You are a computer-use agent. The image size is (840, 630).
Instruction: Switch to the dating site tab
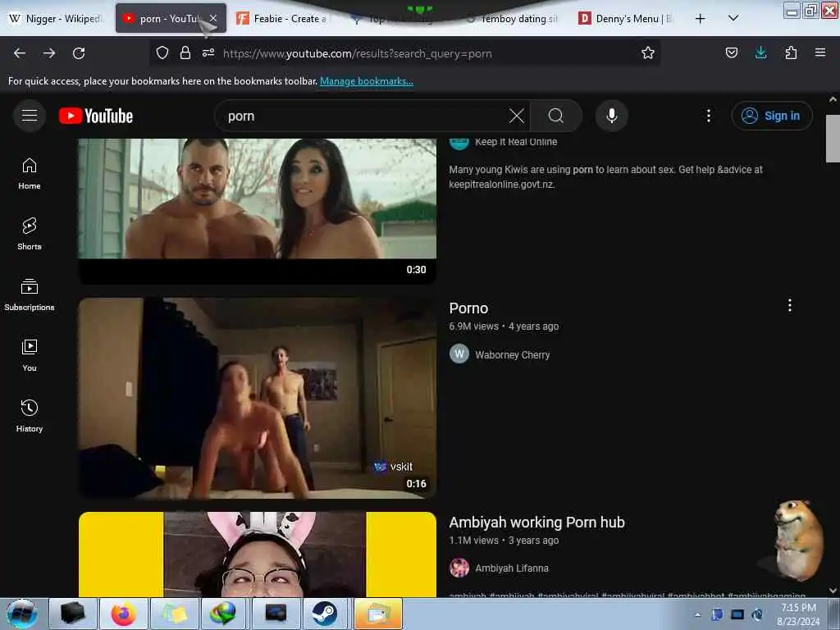click(512, 19)
